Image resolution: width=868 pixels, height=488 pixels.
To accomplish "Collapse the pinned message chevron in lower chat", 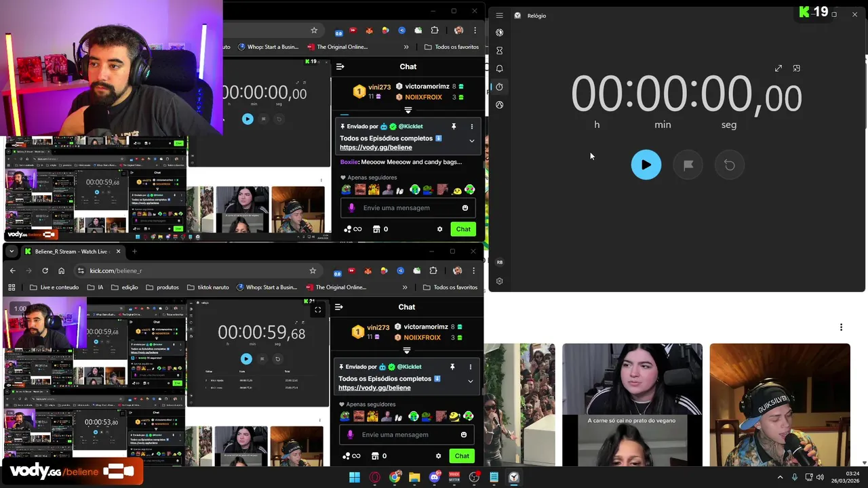I will click(x=471, y=381).
